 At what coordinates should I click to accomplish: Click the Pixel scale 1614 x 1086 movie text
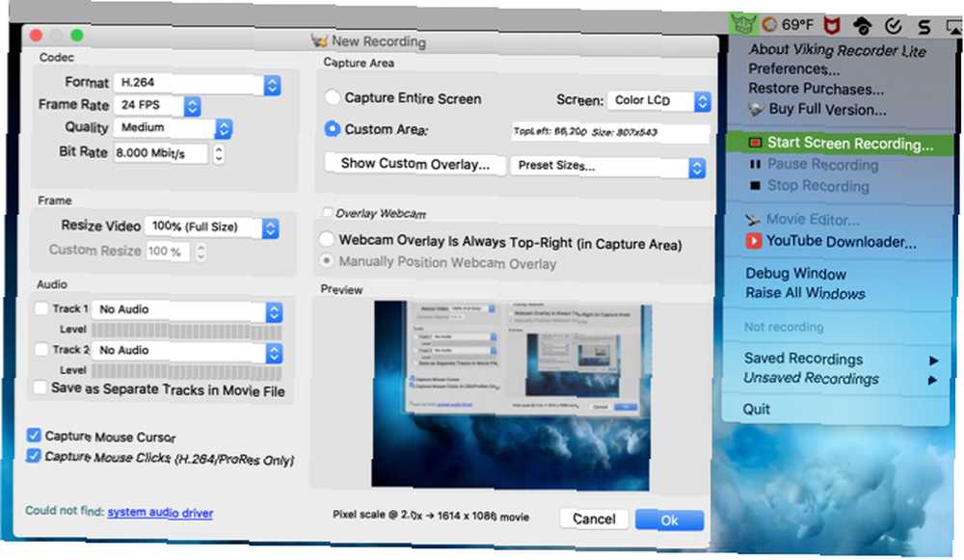click(x=431, y=516)
